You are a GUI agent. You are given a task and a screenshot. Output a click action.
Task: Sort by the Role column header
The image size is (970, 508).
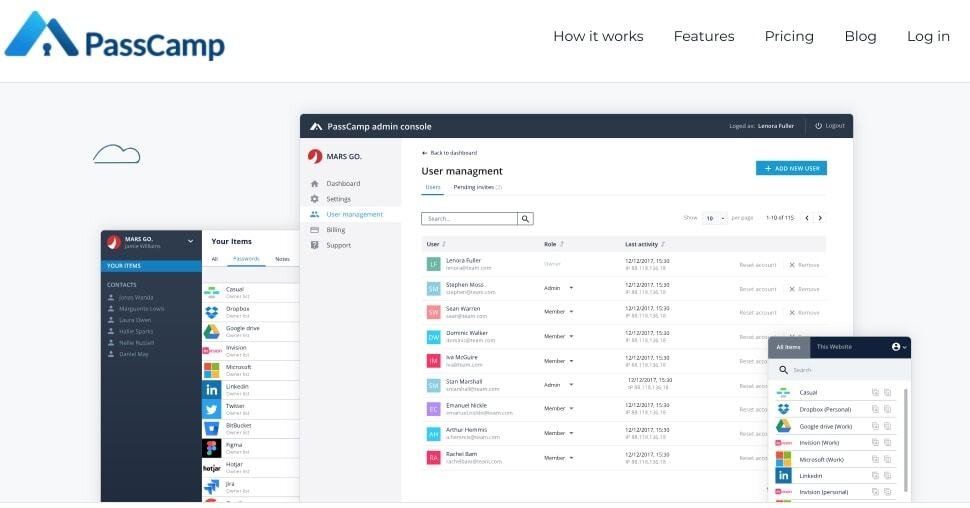[554, 244]
